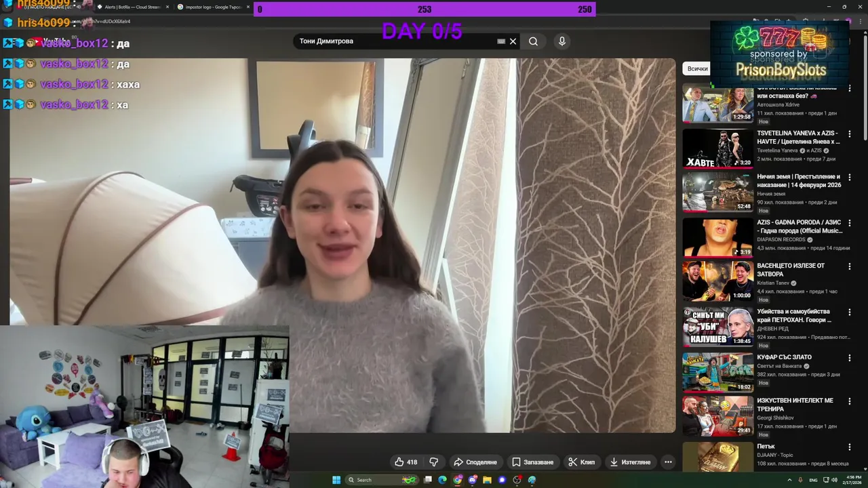Open the Georgi Shishkov channel link
The width and height of the screenshot is (868, 488).
(x=775, y=418)
